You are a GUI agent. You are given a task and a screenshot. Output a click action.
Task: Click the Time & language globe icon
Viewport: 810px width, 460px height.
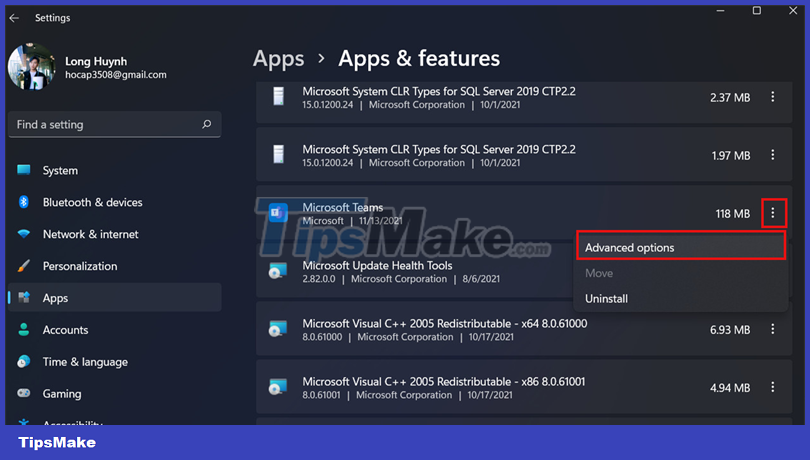(24, 361)
